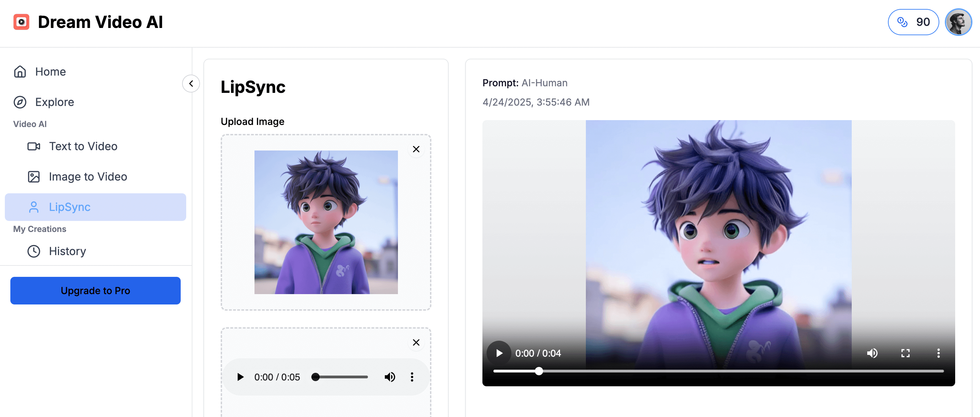Click the video timeline progress bar
980x417 pixels.
(x=718, y=371)
